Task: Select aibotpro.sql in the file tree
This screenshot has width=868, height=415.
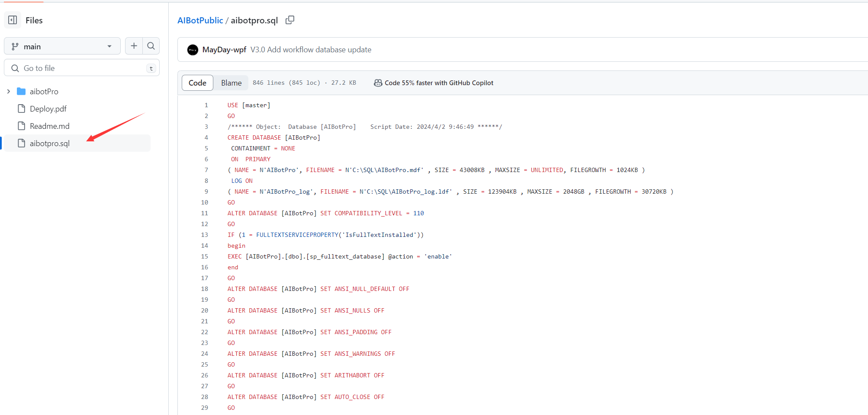Action: (x=49, y=143)
